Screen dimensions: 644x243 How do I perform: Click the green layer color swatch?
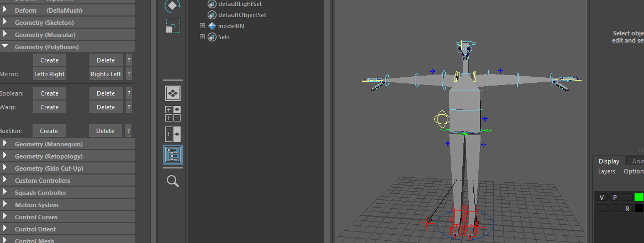coord(639,198)
